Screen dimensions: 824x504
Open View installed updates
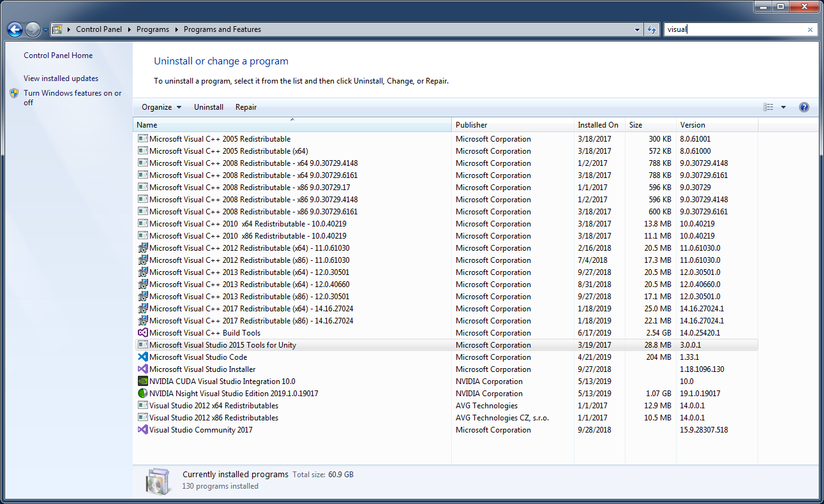59,78
